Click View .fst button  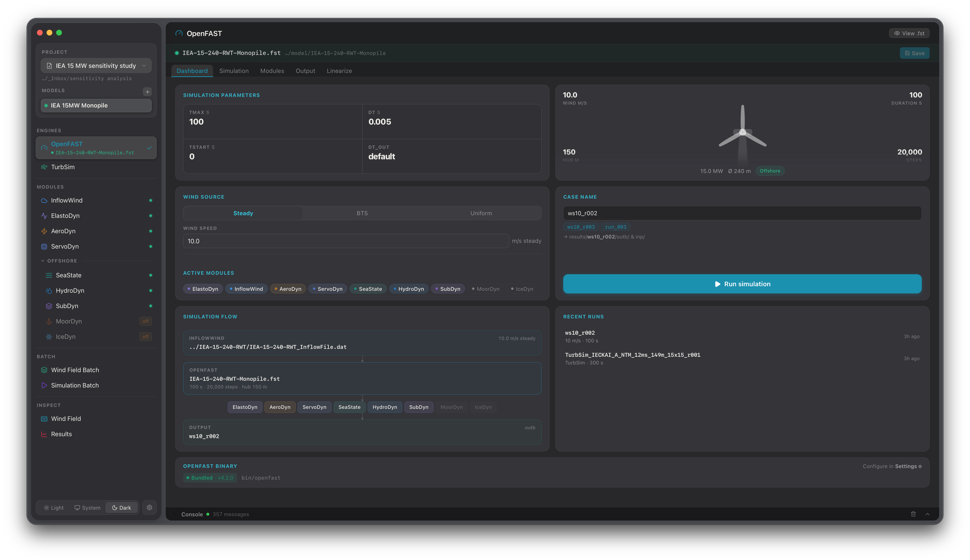pyautogui.click(x=909, y=33)
